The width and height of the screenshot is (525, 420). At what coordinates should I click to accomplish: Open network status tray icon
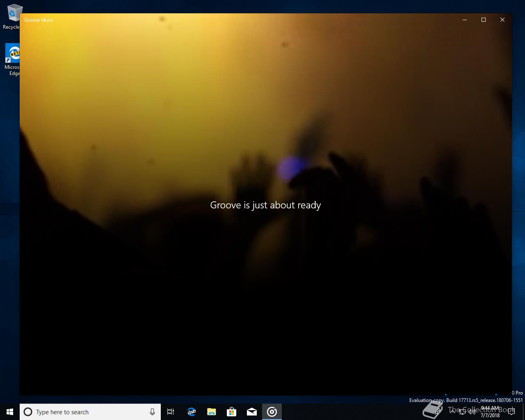tap(462, 412)
